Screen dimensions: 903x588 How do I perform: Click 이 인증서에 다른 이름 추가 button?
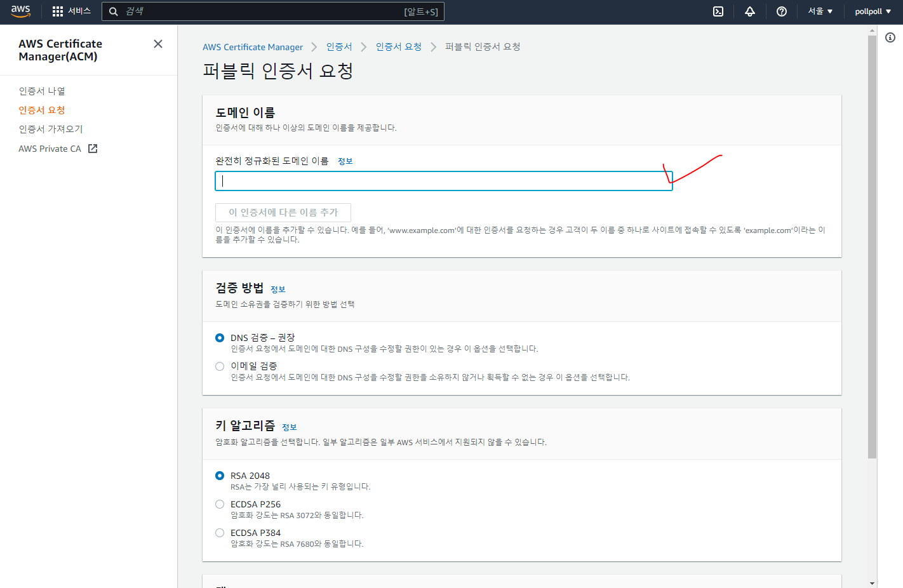(283, 212)
